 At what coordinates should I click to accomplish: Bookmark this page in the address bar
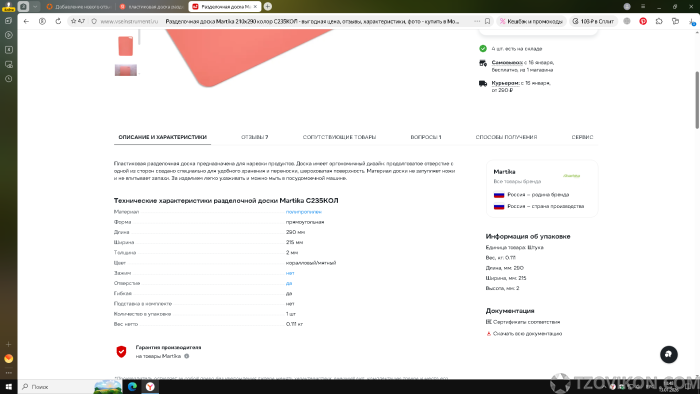[488, 21]
